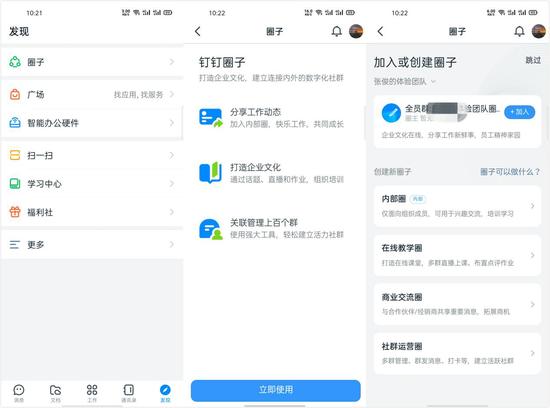Select the 在线教学圈 title
Viewport: 550px width, 408px height.
click(402, 248)
